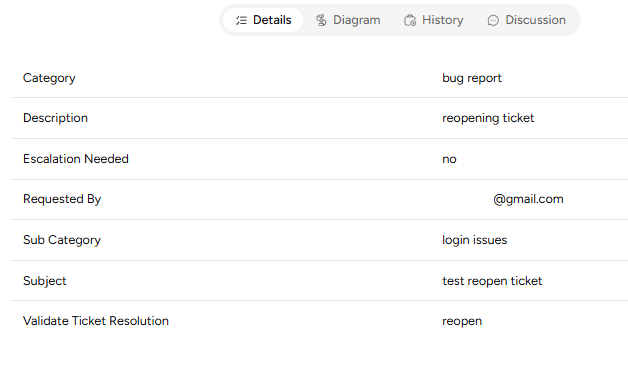
Task: Select the Category label
Action: [x=49, y=78]
